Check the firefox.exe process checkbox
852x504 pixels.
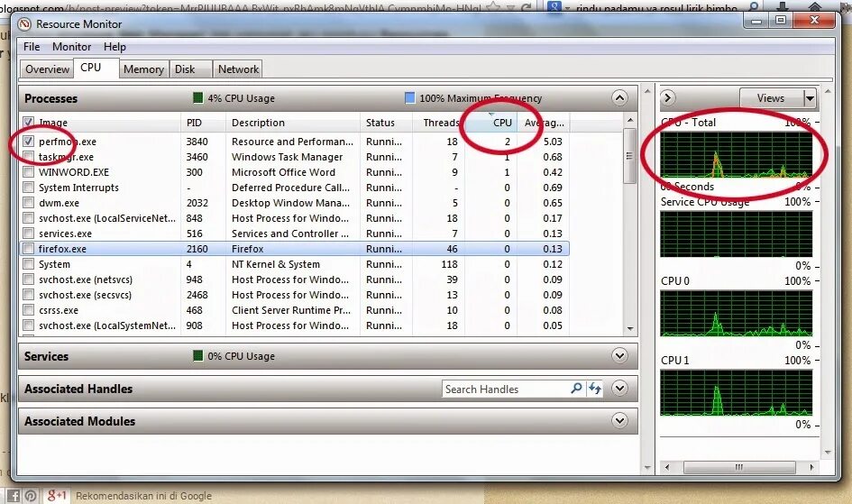(28, 249)
